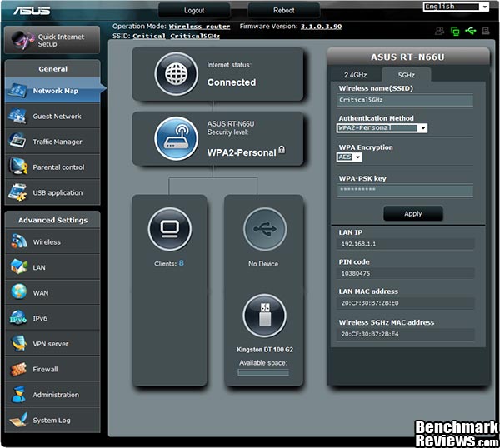Click the Critical SSID link
Image resolution: width=500 pixels, height=448 pixels.
149,36
